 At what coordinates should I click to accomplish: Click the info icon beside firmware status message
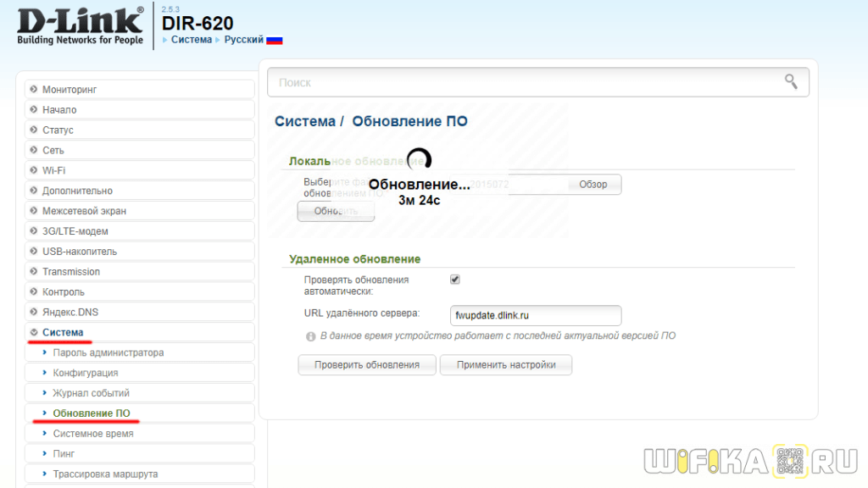click(x=311, y=336)
